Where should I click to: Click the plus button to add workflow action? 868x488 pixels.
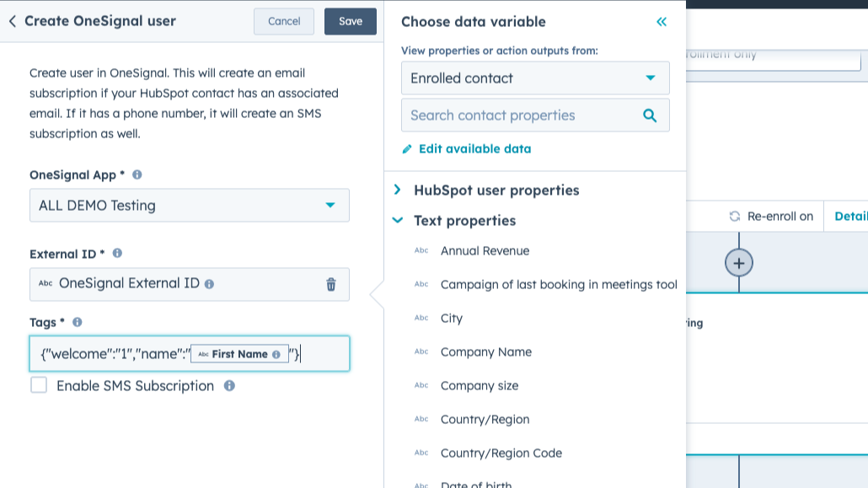pos(739,263)
